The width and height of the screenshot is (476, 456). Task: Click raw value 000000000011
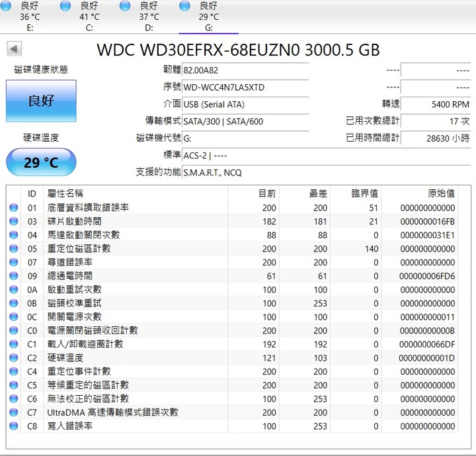[428, 317]
